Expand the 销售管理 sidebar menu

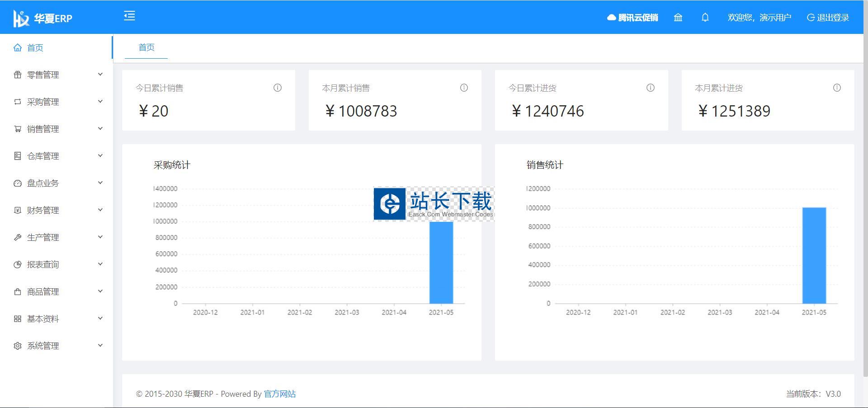pyautogui.click(x=57, y=129)
